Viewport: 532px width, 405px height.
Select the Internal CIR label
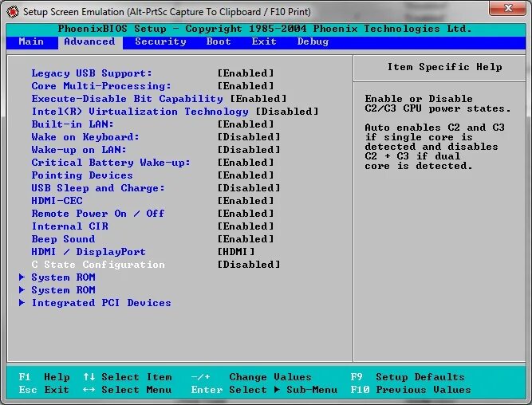click(70, 226)
